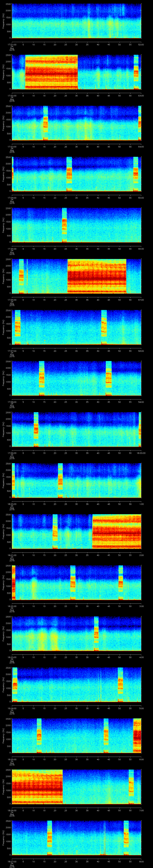Select the burst near 22s in the 18:00 spectrogram
Viewport: 153px width, 868px height.
click(x=60, y=480)
